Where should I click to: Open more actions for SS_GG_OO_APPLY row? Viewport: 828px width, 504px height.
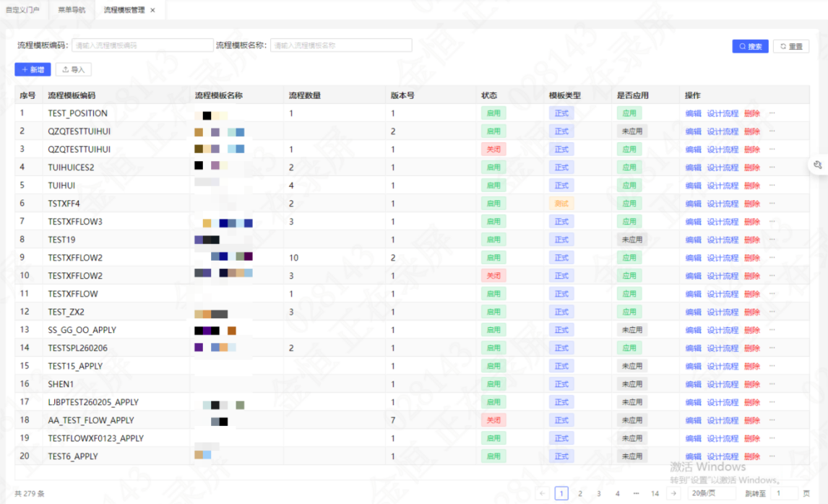click(x=772, y=330)
